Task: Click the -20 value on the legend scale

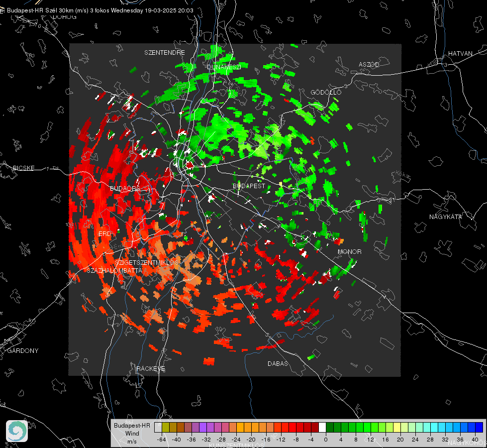Action: (x=251, y=440)
